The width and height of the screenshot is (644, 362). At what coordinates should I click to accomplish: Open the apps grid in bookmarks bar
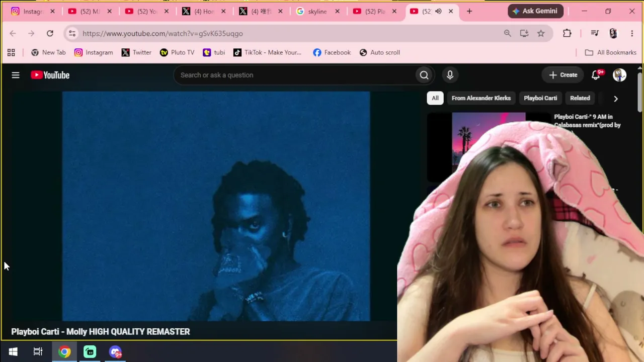pyautogui.click(x=11, y=52)
